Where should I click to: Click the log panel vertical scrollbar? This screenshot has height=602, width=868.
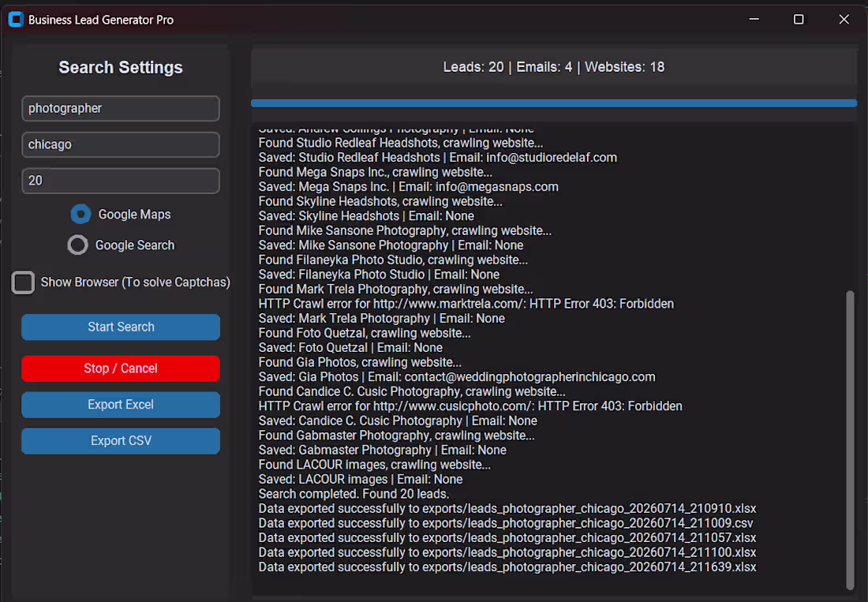tap(851, 440)
